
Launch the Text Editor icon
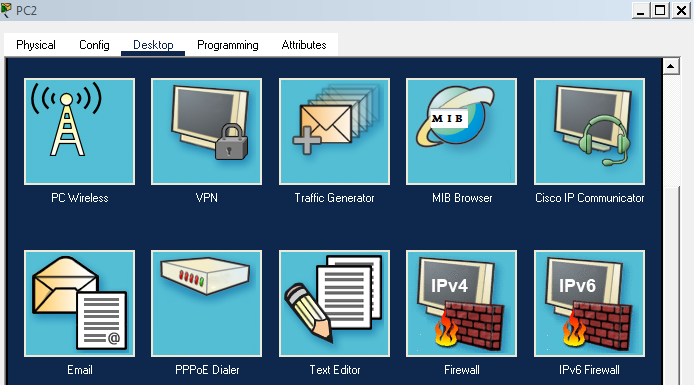334,304
